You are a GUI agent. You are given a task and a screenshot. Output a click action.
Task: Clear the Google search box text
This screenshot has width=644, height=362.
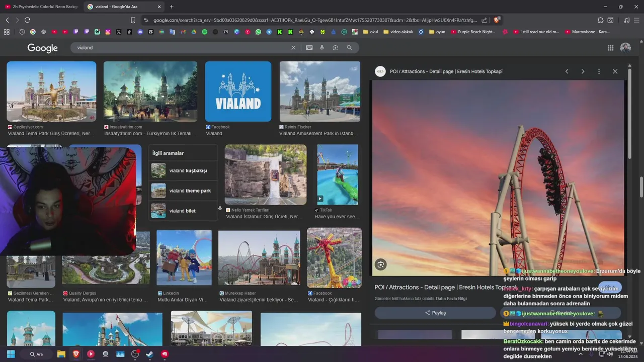pos(293,48)
